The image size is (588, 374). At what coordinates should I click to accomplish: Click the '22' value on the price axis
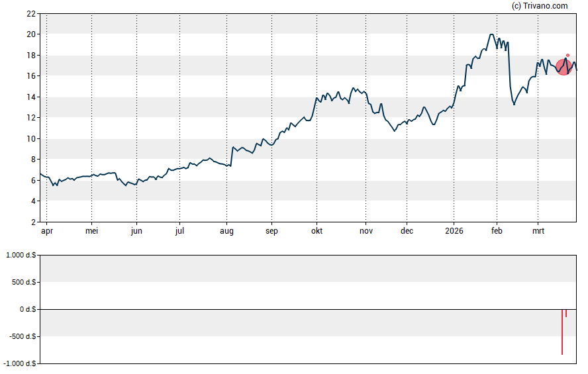coord(30,13)
